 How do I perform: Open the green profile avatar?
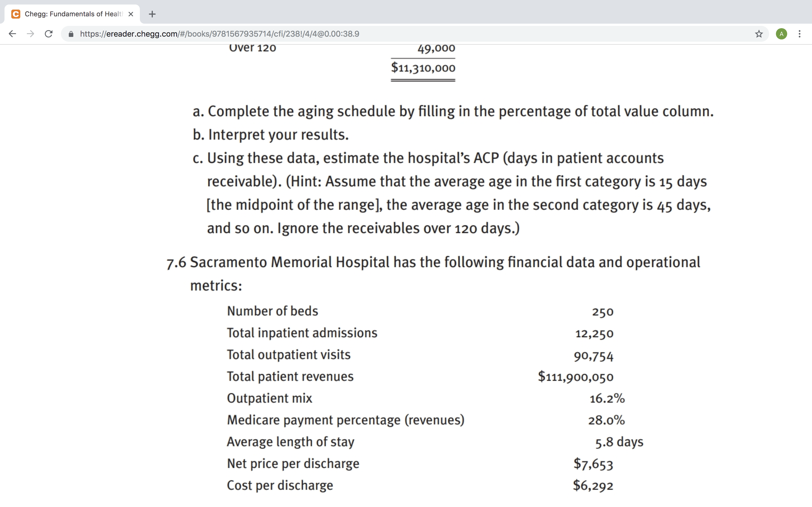click(782, 34)
